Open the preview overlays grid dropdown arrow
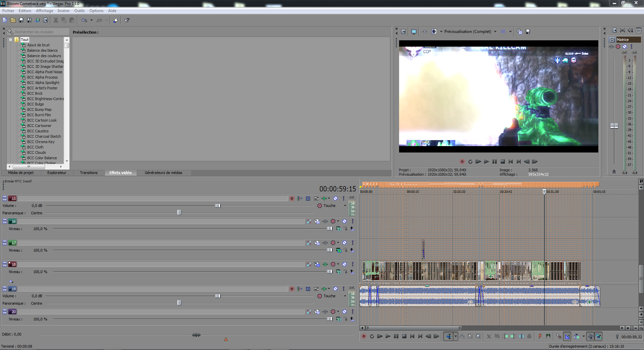Viewport: 644px width, 350px height. click(510, 32)
